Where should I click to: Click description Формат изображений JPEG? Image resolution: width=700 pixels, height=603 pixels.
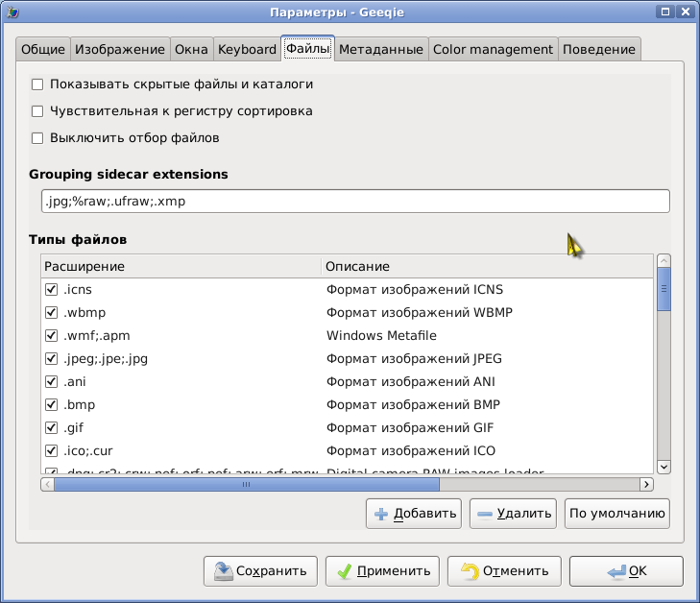[414, 359]
